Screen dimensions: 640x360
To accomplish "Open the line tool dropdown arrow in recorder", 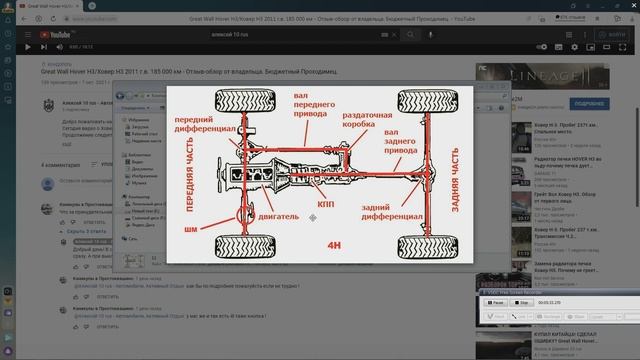I will click(x=530, y=317).
